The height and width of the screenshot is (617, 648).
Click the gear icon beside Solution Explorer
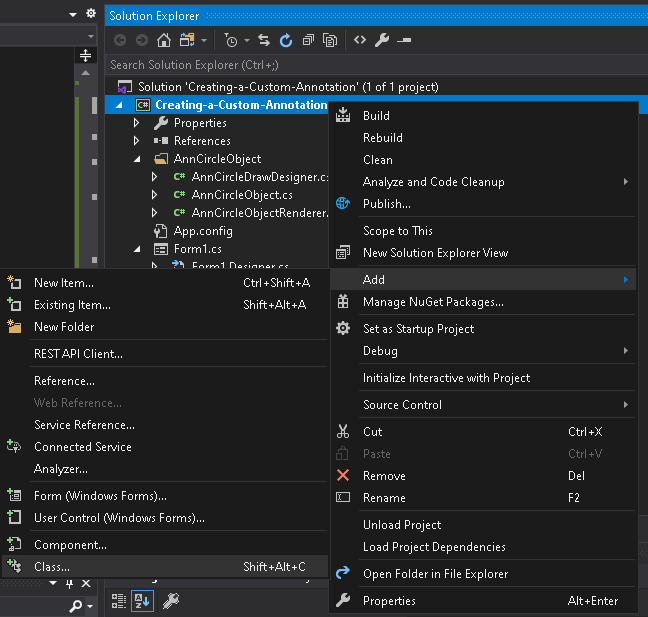91,13
